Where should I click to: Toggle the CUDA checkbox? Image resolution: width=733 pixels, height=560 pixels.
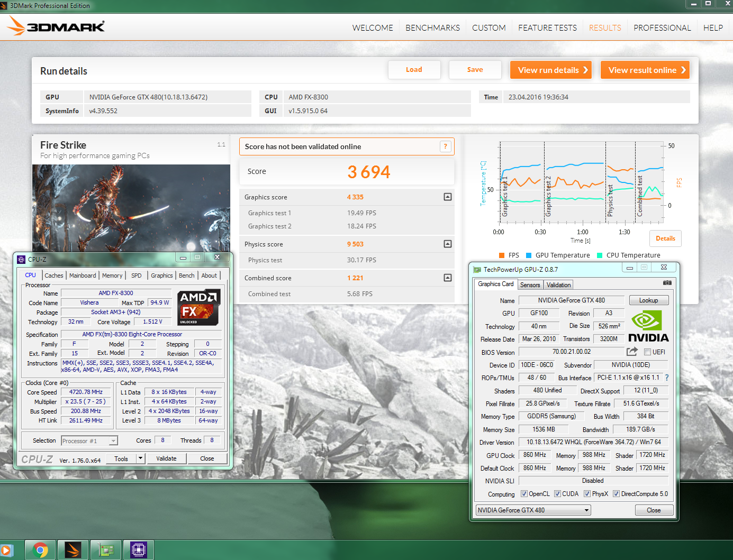557,494
